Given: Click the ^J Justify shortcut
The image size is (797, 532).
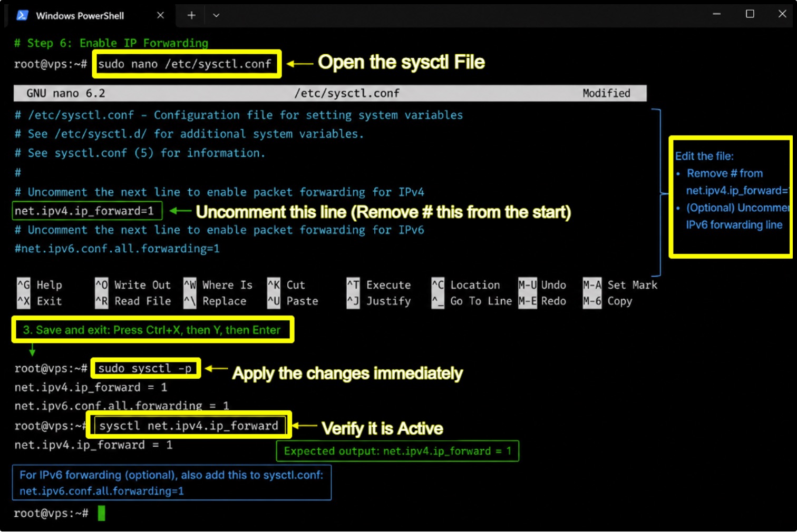Looking at the screenshot, I should pos(379,301).
